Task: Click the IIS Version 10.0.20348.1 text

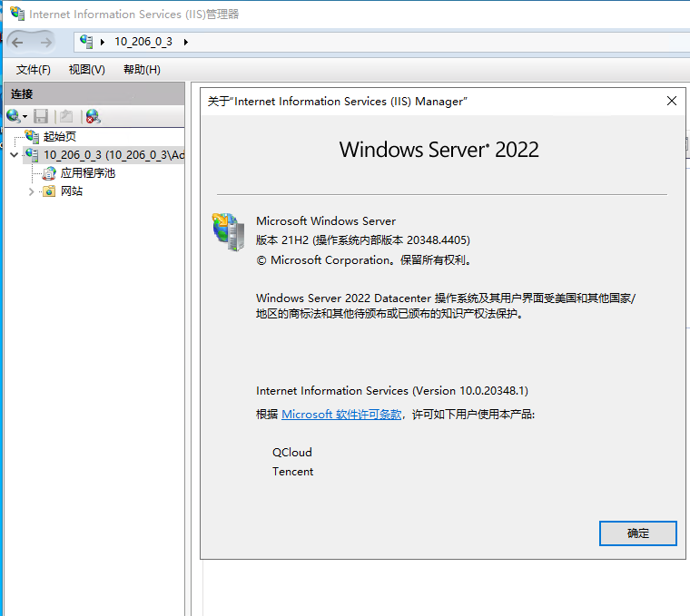Action: [x=392, y=390]
